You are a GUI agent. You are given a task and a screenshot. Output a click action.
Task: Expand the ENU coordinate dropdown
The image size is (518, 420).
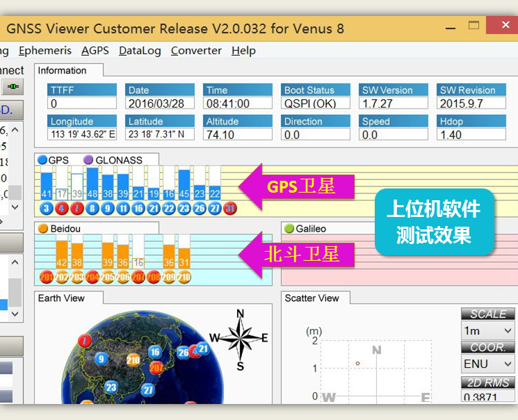tap(487, 364)
